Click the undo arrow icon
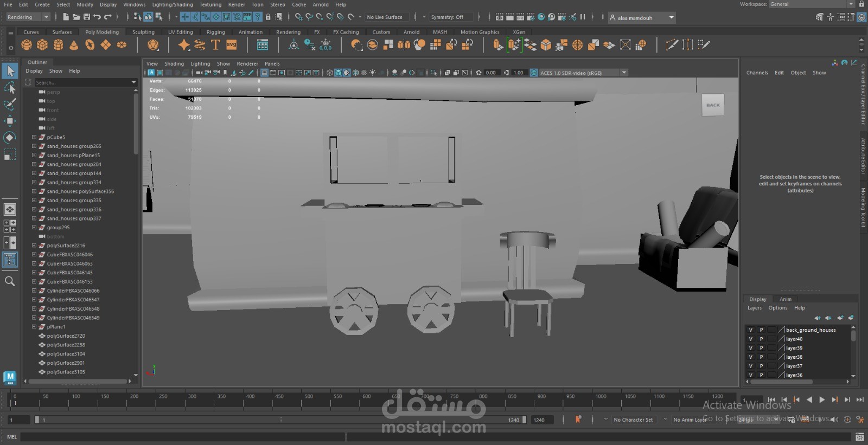 pyautogui.click(x=97, y=17)
